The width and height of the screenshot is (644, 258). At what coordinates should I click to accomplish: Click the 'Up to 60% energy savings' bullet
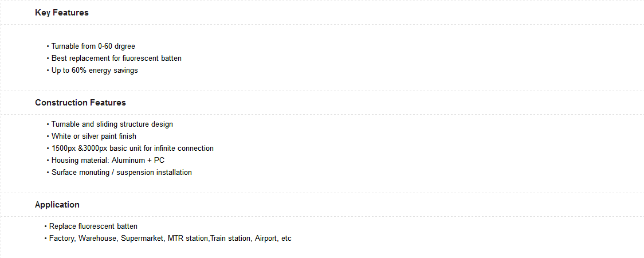[95, 71]
